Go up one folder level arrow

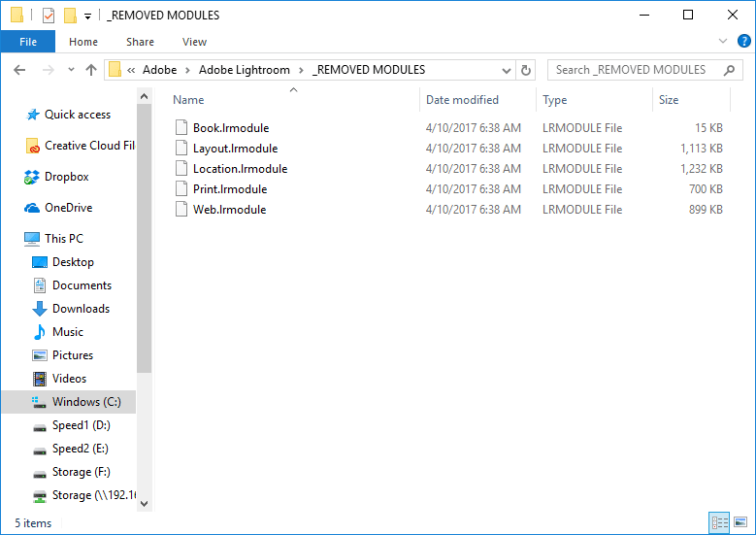pos(91,70)
